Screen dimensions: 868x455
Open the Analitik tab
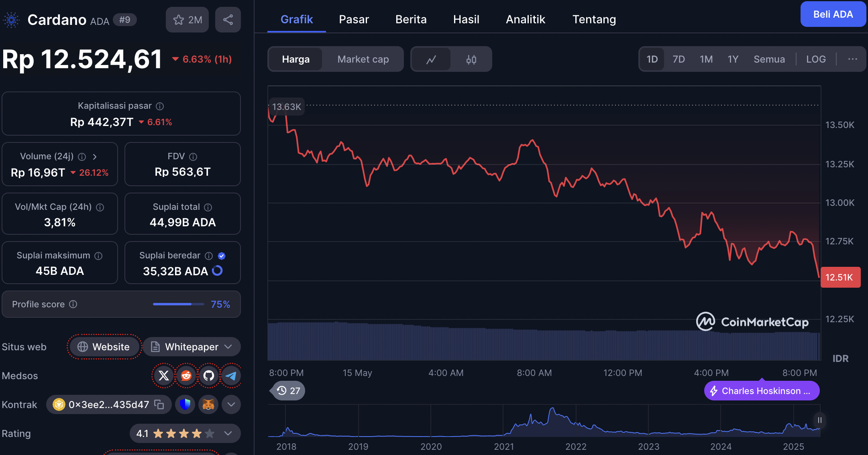click(525, 19)
